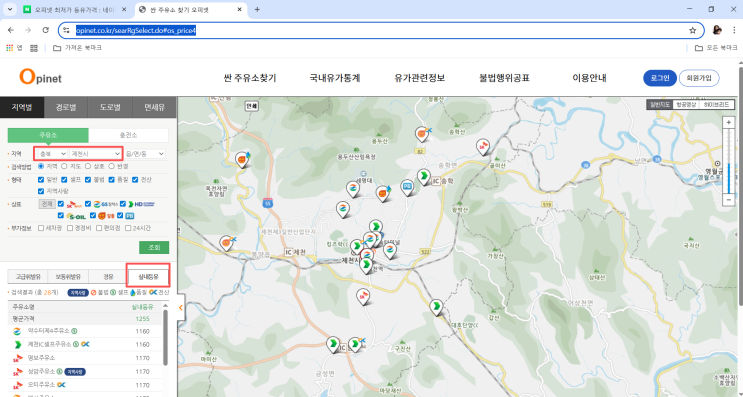The image size is (743, 397).
Task: Uncheck the 지역사랑 checkbox
Action: tap(41, 191)
